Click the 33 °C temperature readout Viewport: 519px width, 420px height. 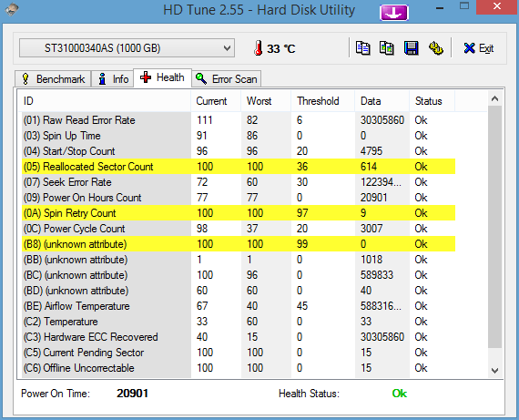tap(281, 48)
